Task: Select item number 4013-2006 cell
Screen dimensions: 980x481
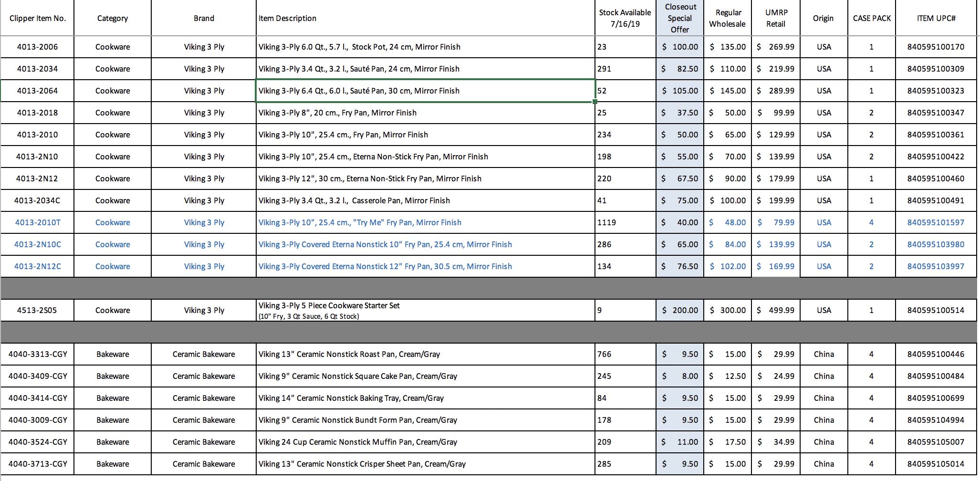Action: (38, 47)
